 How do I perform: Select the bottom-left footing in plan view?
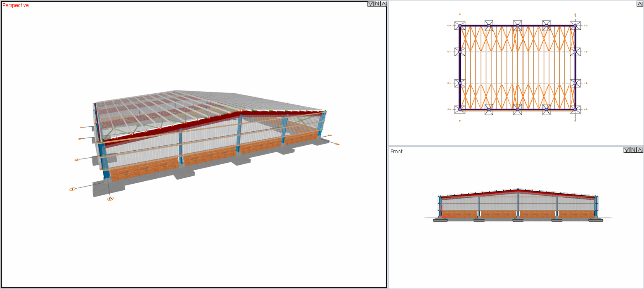coord(460,109)
